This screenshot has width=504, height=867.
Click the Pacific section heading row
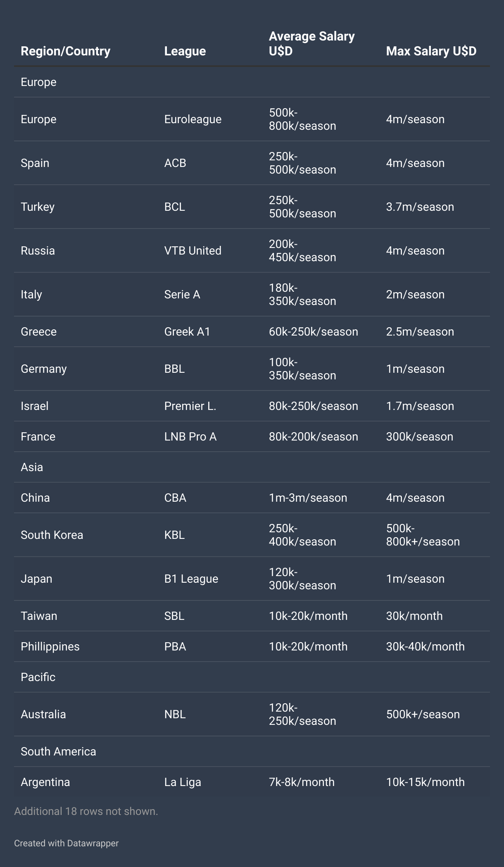pyautogui.click(x=38, y=677)
